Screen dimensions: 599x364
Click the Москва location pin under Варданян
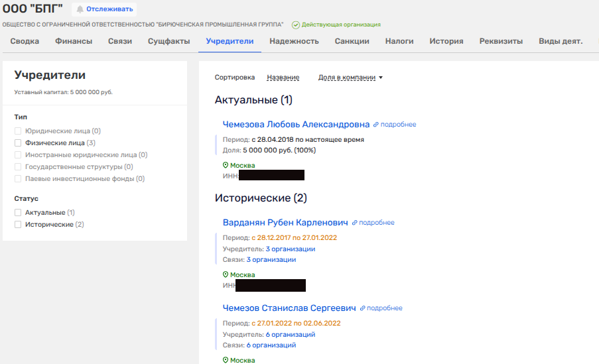click(226, 275)
